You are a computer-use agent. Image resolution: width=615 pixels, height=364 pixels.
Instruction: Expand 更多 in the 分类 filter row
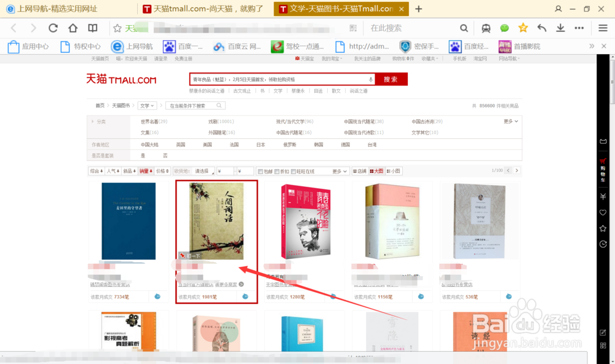(510, 122)
